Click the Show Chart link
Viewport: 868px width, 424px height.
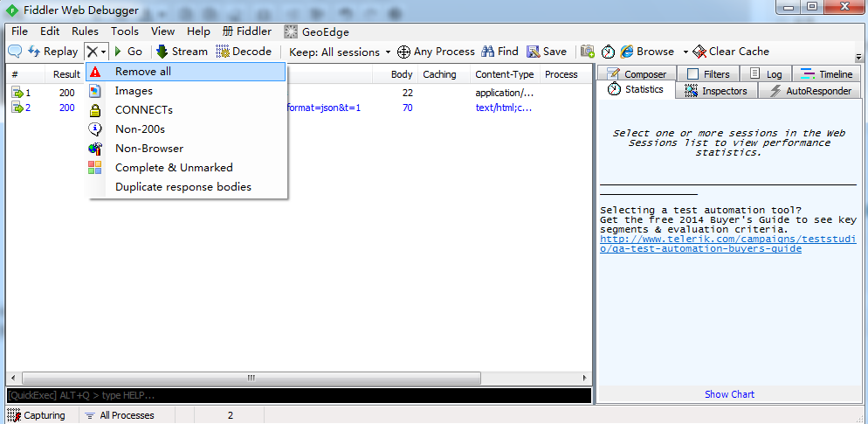click(x=729, y=394)
